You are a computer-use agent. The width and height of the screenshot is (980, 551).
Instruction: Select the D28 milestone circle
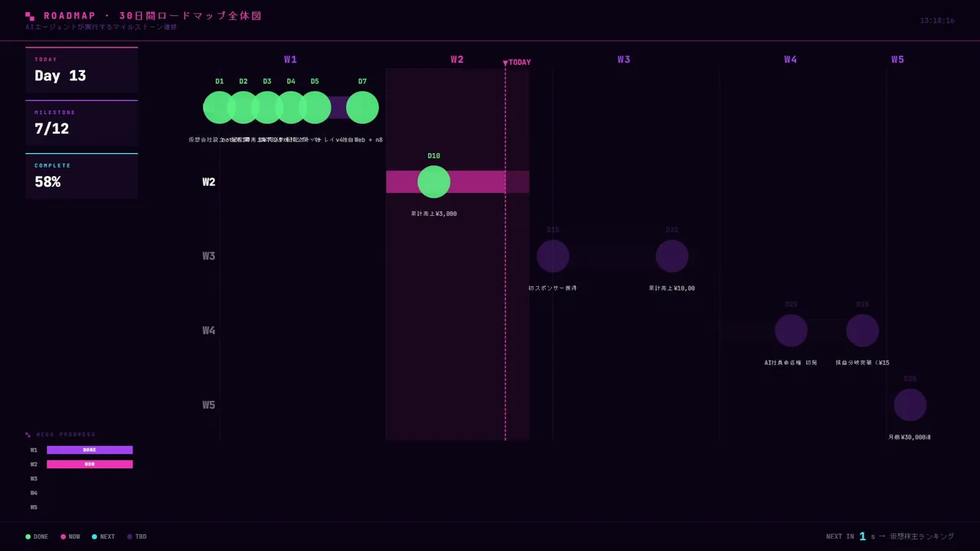862,331
